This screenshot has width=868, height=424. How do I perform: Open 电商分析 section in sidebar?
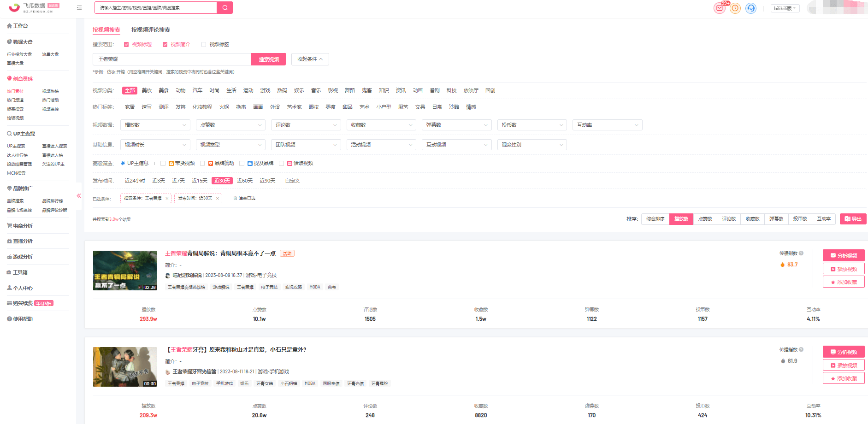click(x=20, y=226)
